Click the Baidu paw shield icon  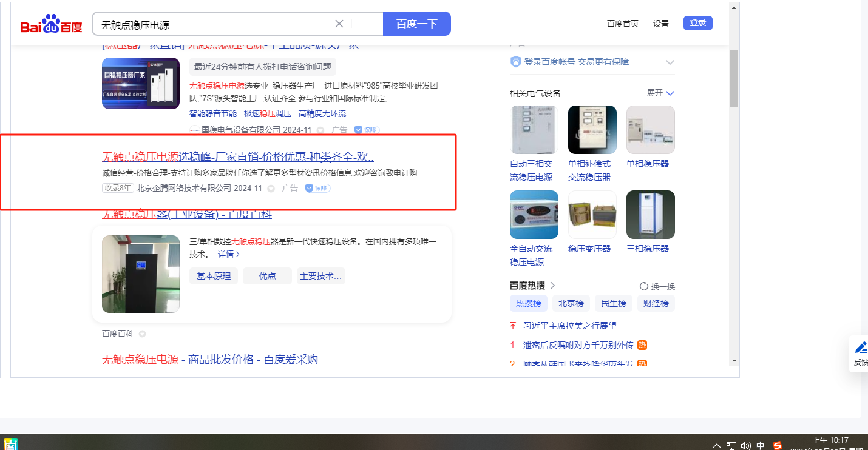coord(516,62)
